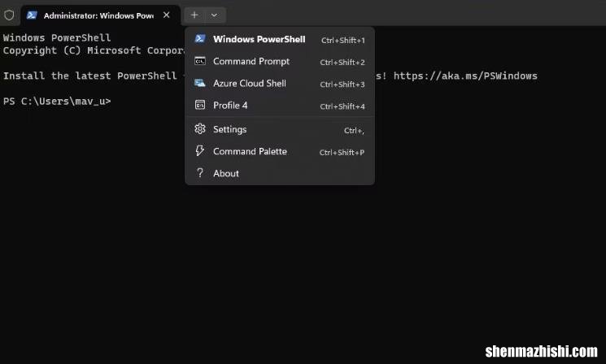Screen dimensions: 606x364
Task: Open Azure Cloud Shell profile
Action: tap(280, 84)
